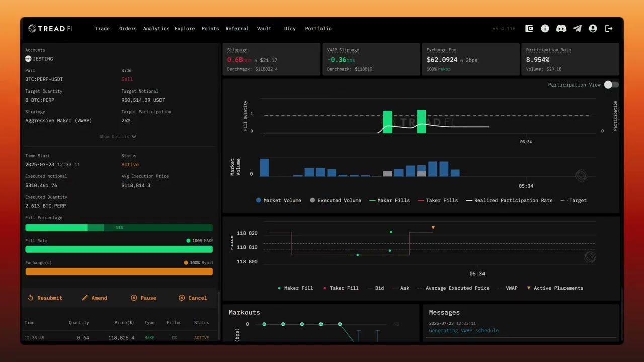Click the Executed Notional $310,461.76 value
The width and height of the screenshot is (644, 362).
41,186
